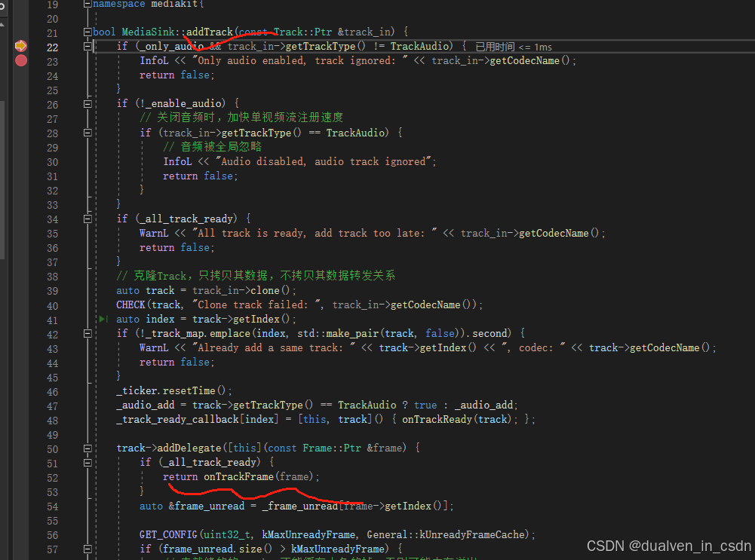
Task: Set a breakpoint beside the return false line 36
Action: [x=20, y=247]
